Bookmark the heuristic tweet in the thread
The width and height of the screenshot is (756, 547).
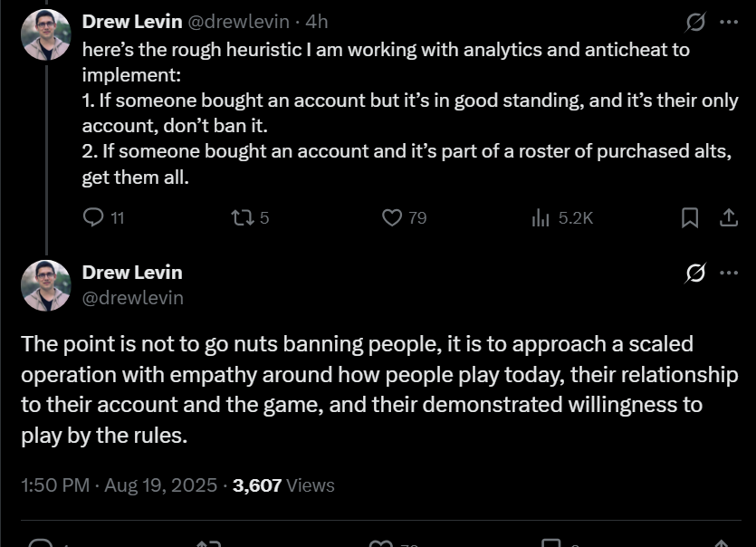[690, 217]
